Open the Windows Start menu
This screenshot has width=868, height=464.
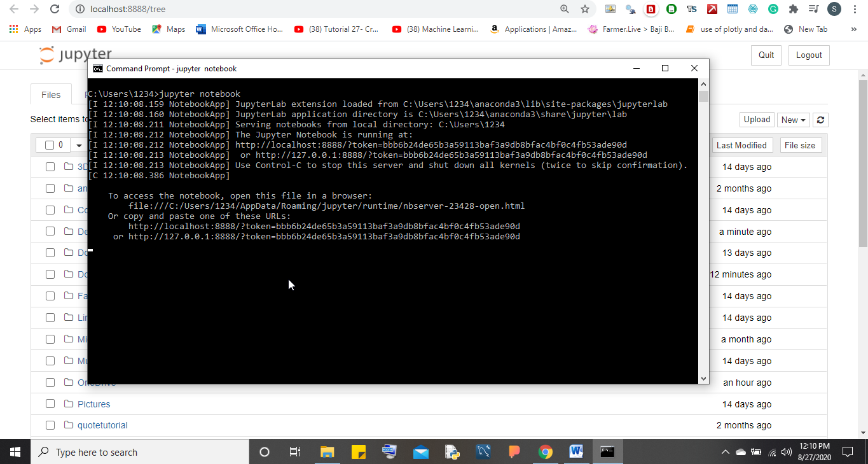15,452
